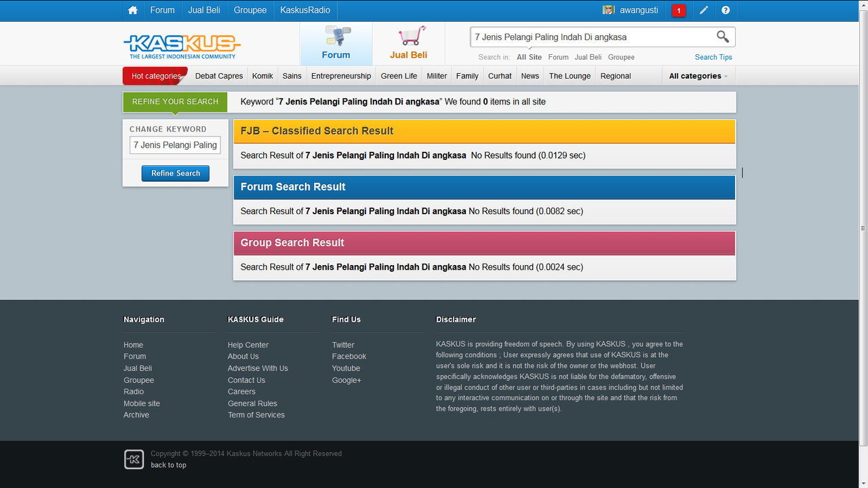This screenshot has height=488, width=868.
Task: Open Forum in the top navigation bar
Action: click(x=162, y=10)
